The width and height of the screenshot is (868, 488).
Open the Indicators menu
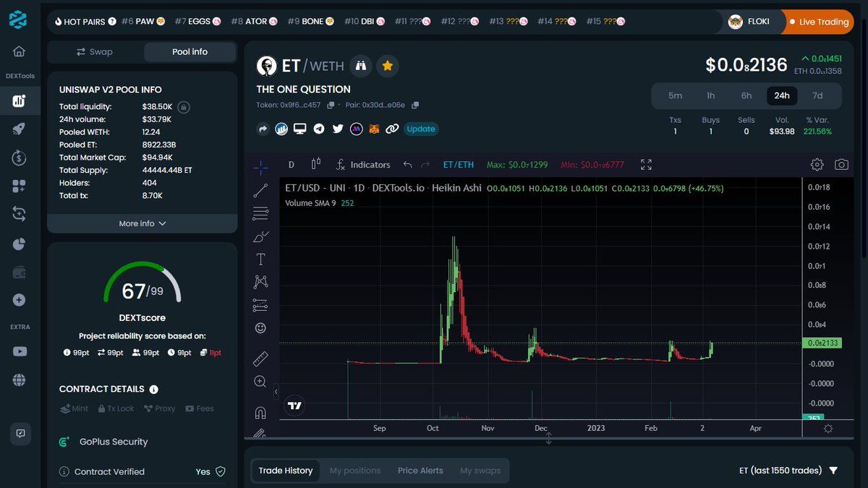pyautogui.click(x=362, y=165)
